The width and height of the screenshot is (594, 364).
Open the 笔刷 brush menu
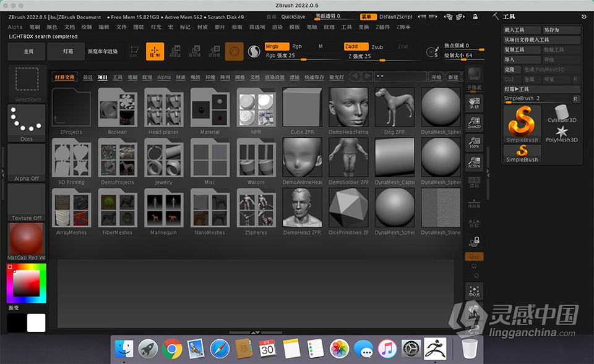click(35, 27)
